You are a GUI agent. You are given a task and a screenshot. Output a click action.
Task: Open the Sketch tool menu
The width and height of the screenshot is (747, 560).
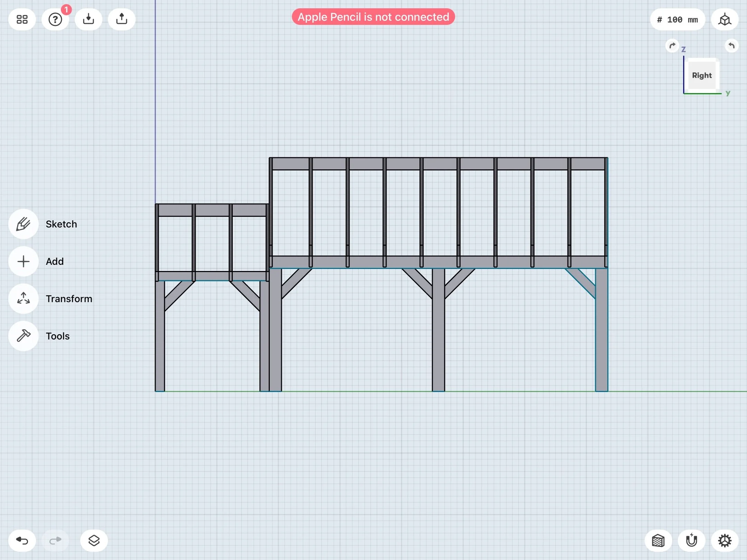24,224
